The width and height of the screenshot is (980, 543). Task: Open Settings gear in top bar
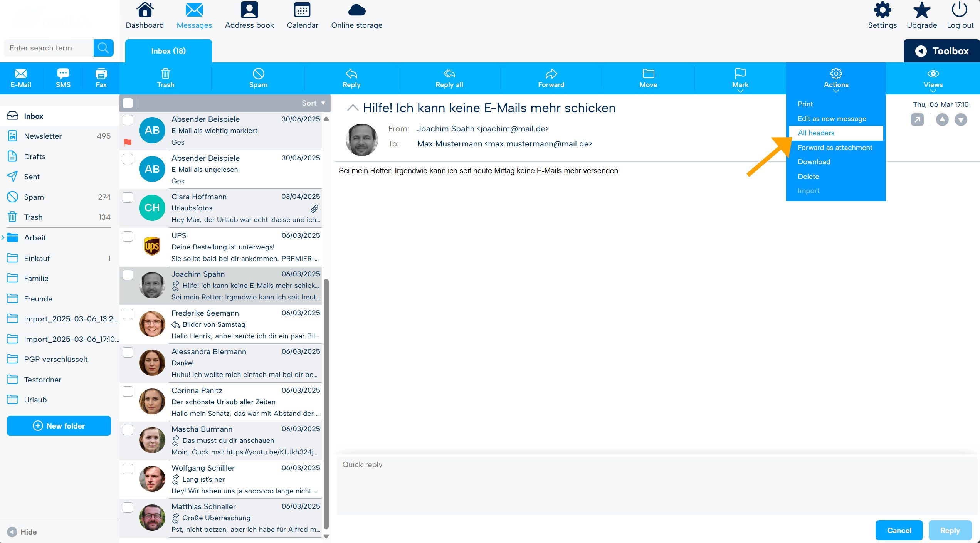click(x=883, y=10)
